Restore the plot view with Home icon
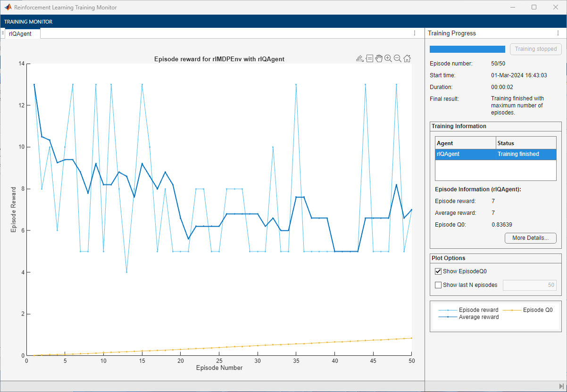 point(407,58)
